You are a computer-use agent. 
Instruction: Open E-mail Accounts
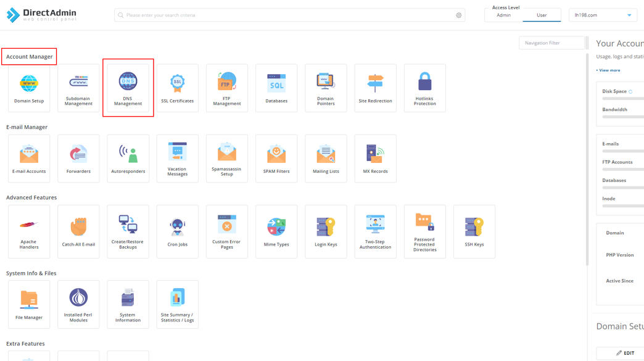(29, 159)
